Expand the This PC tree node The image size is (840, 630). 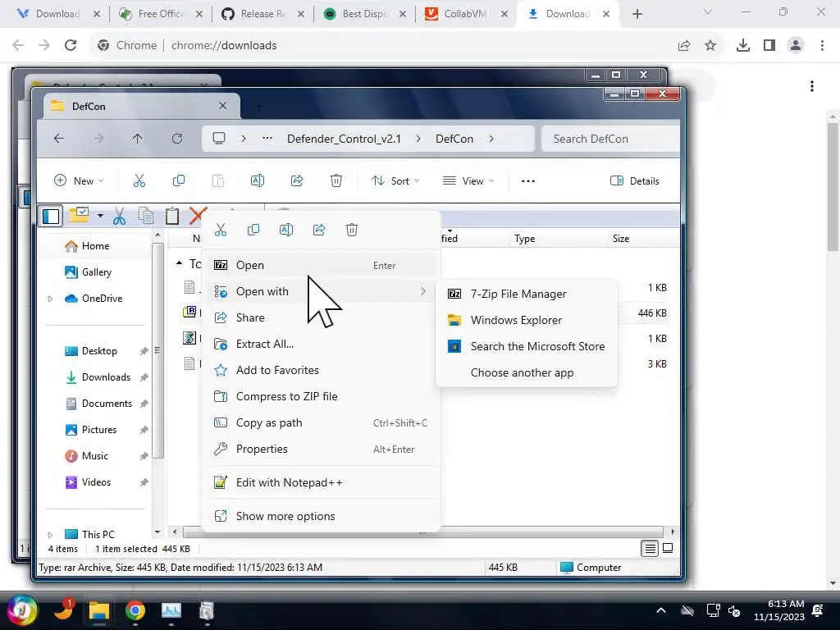tap(50, 535)
